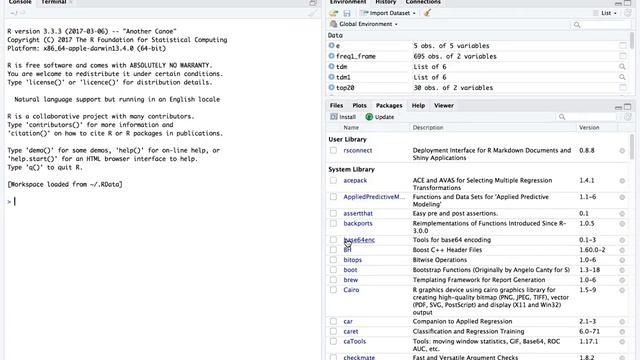Click the save workspace disk icon

point(347,13)
